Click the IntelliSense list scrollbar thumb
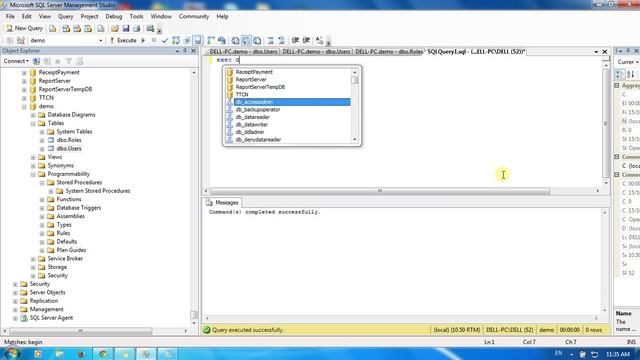This screenshot has width=640, height=360. tap(355, 80)
